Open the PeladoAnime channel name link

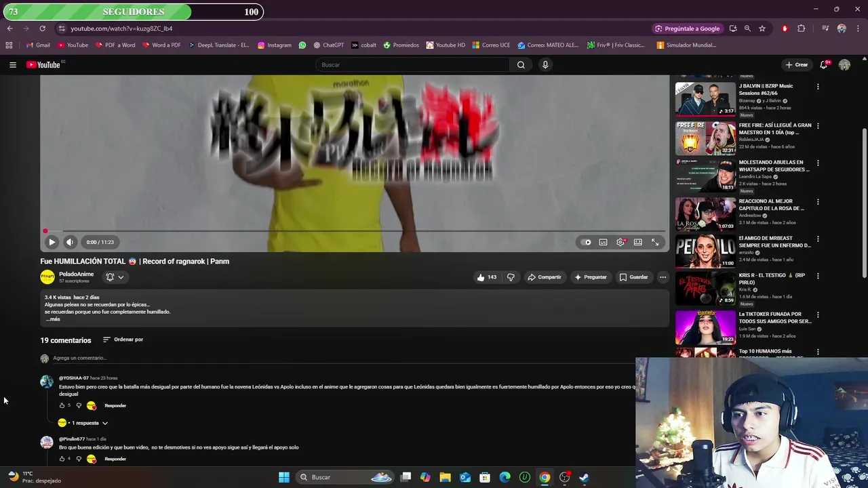pos(76,274)
